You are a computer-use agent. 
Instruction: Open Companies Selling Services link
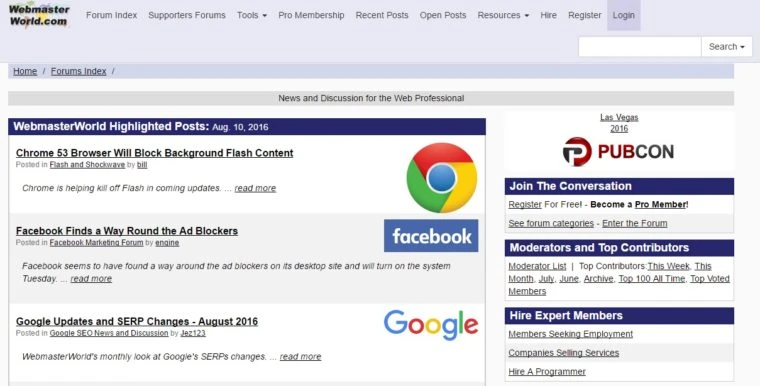(564, 353)
